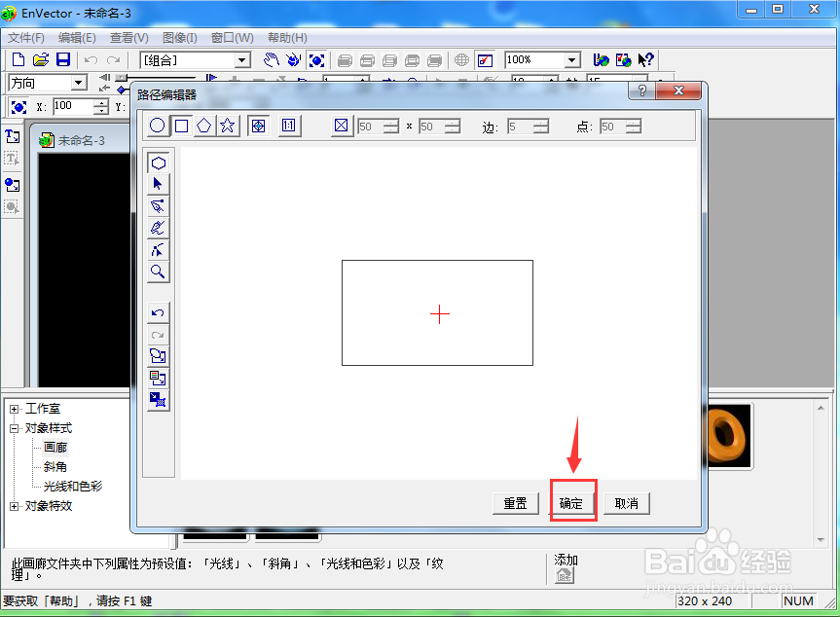Click the text insert tool in left sidebar
840x617 pixels.
13,136
